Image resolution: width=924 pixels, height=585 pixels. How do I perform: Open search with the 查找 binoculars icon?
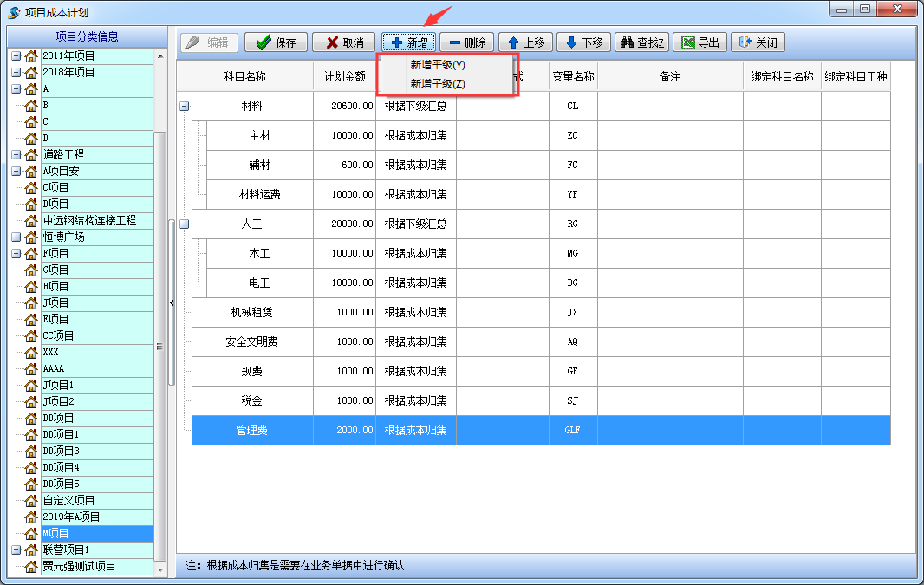pos(627,42)
